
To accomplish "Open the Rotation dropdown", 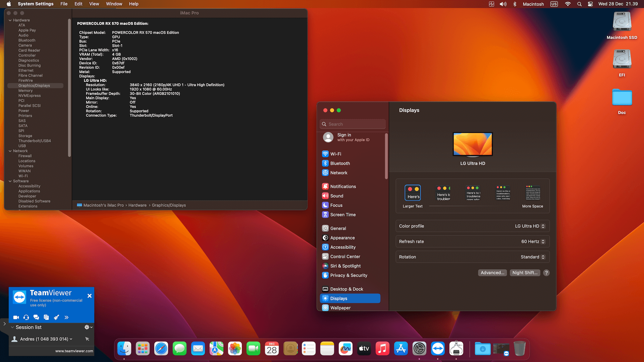I will pyautogui.click(x=533, y=257).
